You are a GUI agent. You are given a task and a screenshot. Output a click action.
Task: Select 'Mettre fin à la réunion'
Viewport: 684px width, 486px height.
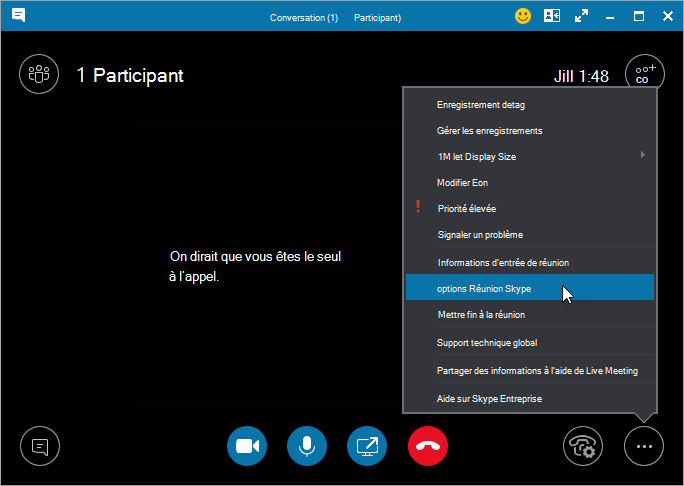click(530, 315)
